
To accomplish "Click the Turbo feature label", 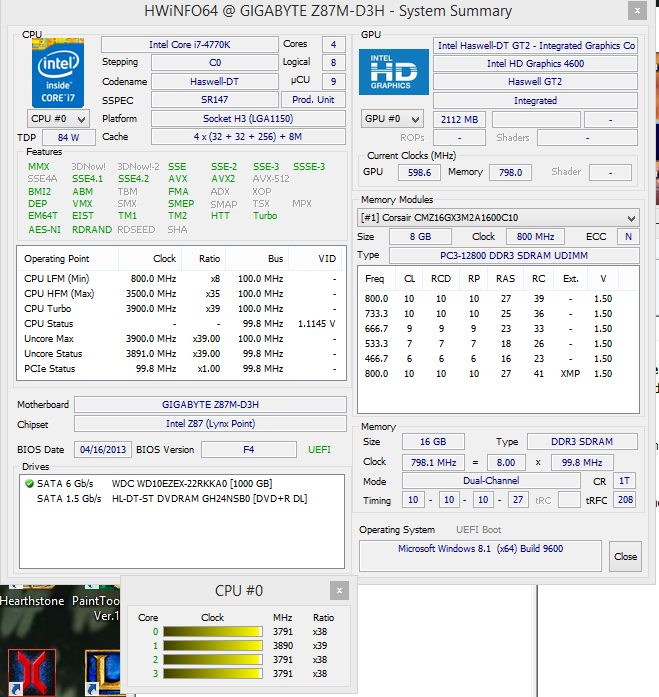I will [x=265, y=216].
